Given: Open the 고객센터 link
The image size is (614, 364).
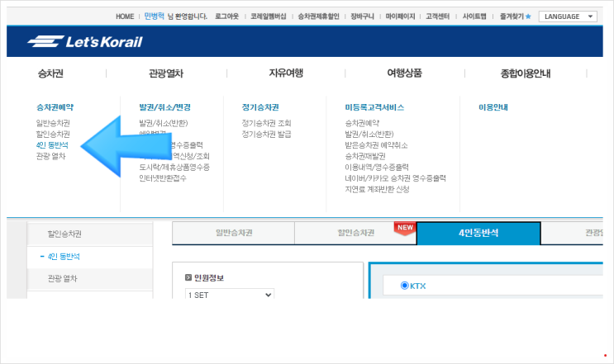Looking at the screenshot, I should point(438,17).
